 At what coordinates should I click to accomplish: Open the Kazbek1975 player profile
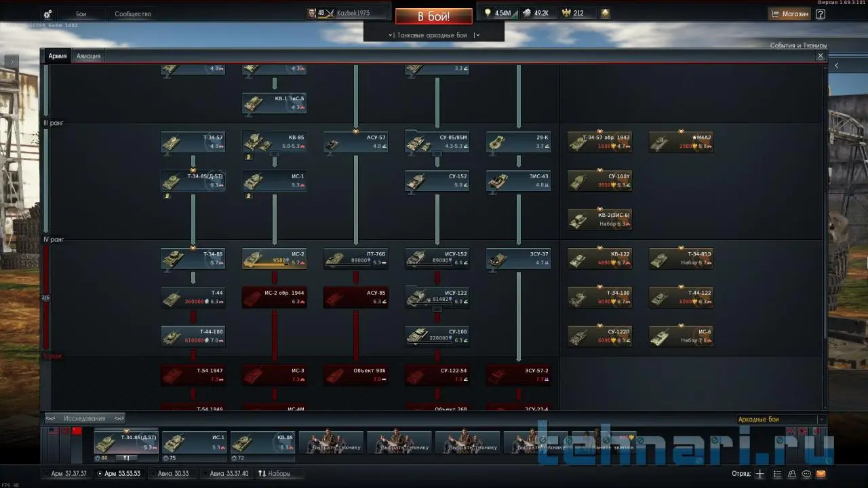[347, 14]
